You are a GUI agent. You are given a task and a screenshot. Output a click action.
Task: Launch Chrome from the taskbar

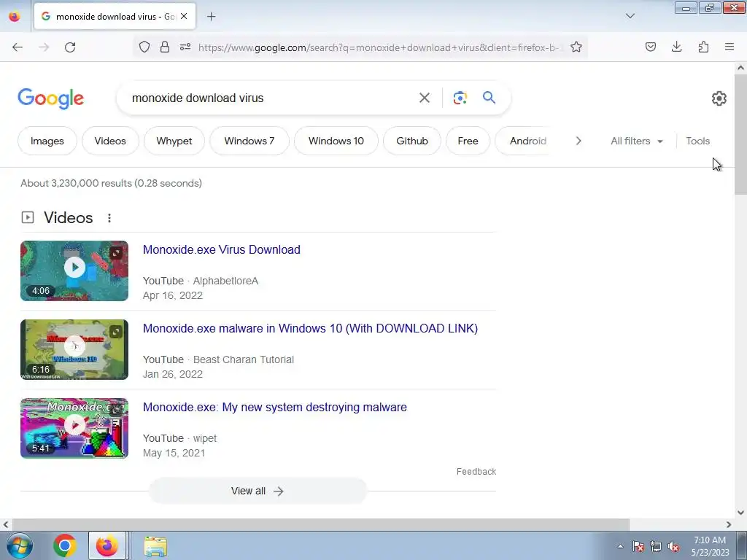click(64, 545)
